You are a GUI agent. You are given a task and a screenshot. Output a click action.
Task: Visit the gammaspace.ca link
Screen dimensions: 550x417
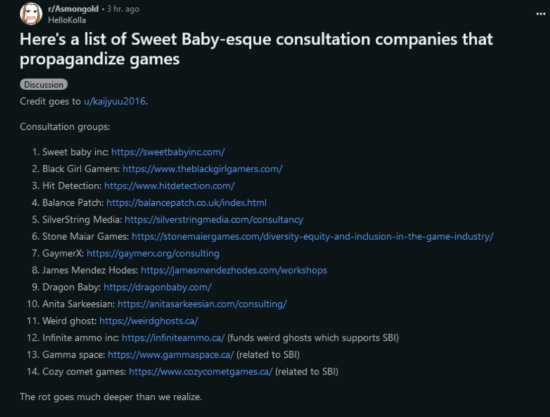coord(170,355)
